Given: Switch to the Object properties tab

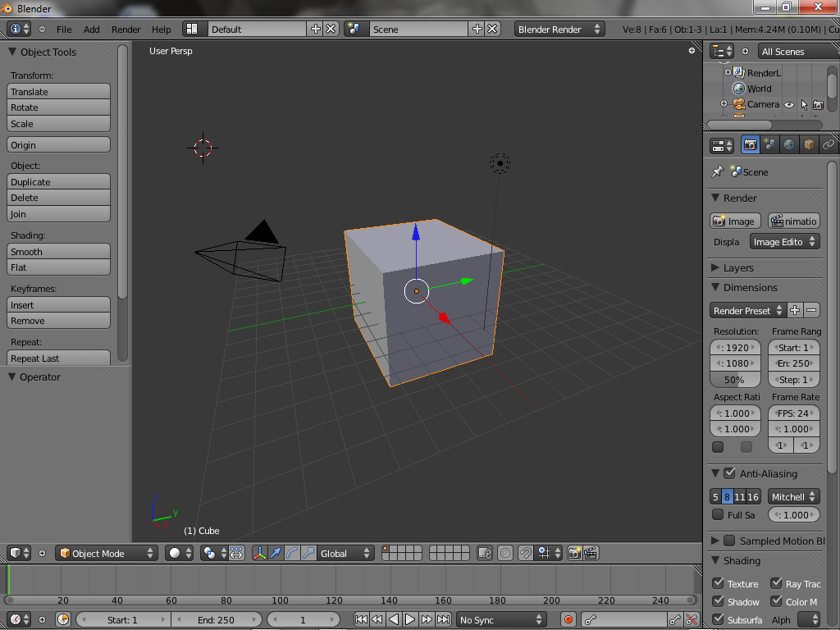Looking at the screenshot, I should coord(809,145).
